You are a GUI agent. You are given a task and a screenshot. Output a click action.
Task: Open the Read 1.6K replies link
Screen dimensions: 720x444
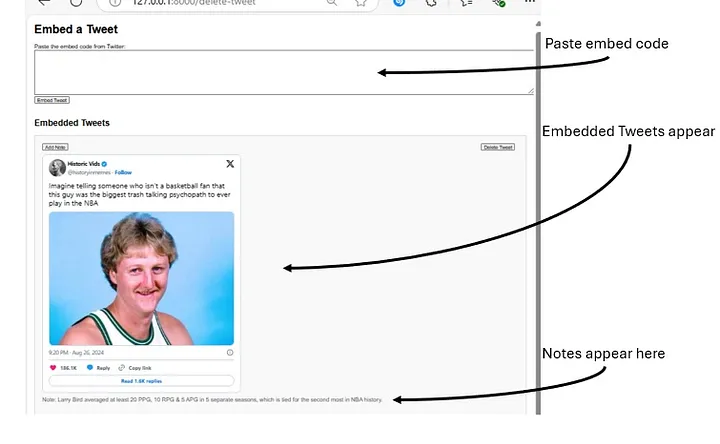(x=141, y=381)
